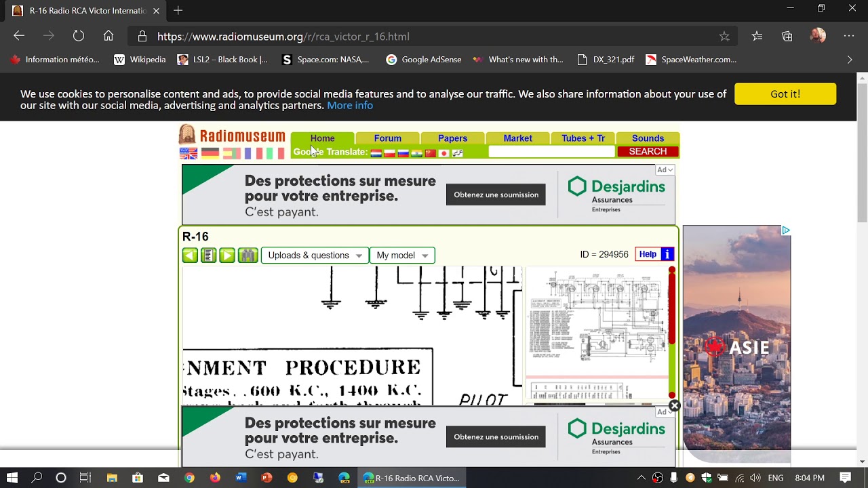
Task: Open File Explorer from taskbar
Action: [112, 478]
